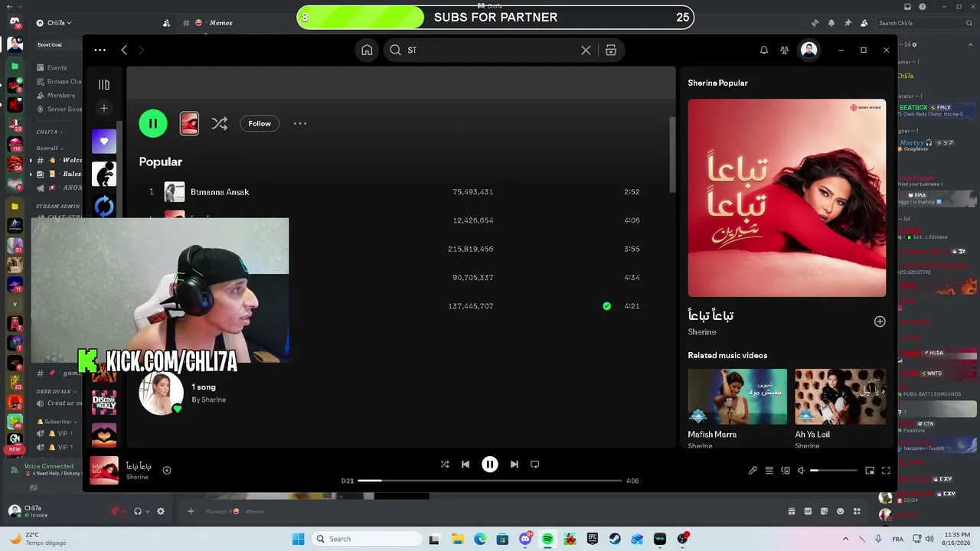The image size is (980, 551).
Task: Open Discord user settings gear
Action: tap(161, 511)
